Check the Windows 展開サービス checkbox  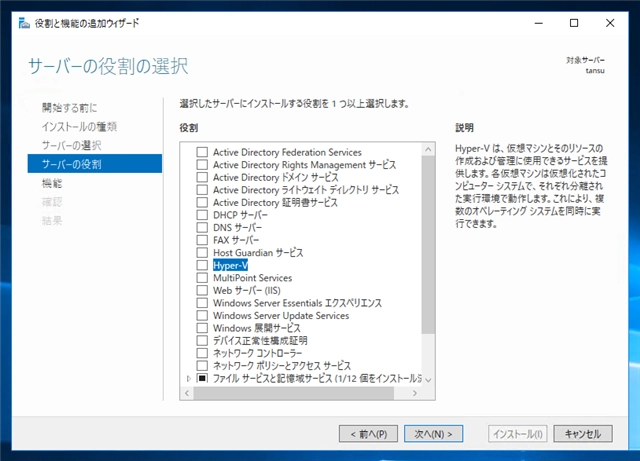pos(202,328)
